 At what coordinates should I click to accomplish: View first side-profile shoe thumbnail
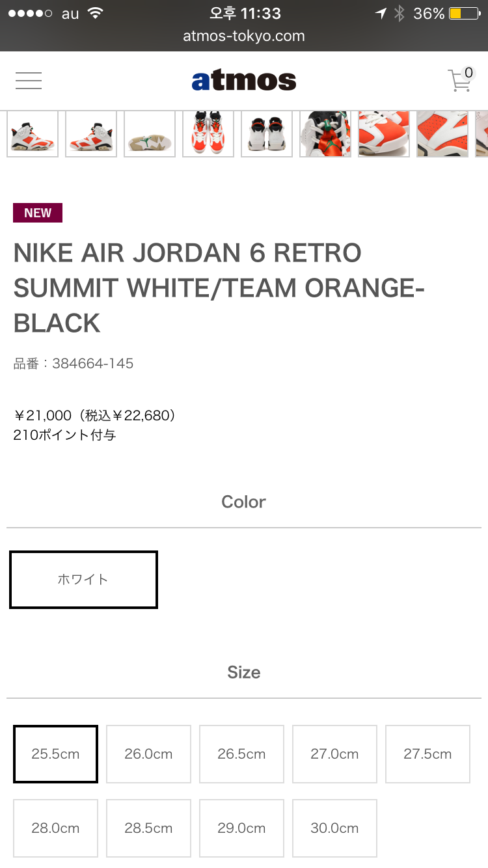(33, 134)
